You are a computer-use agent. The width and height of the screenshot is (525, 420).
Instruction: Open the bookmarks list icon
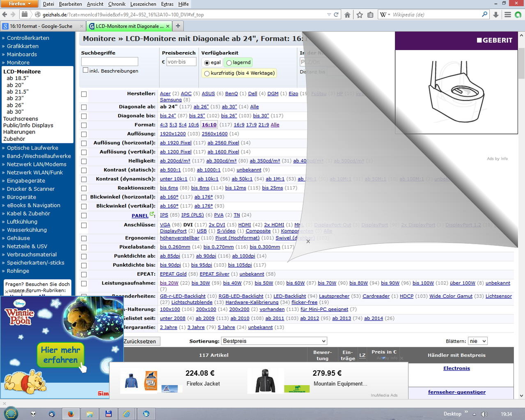(370, 15)
